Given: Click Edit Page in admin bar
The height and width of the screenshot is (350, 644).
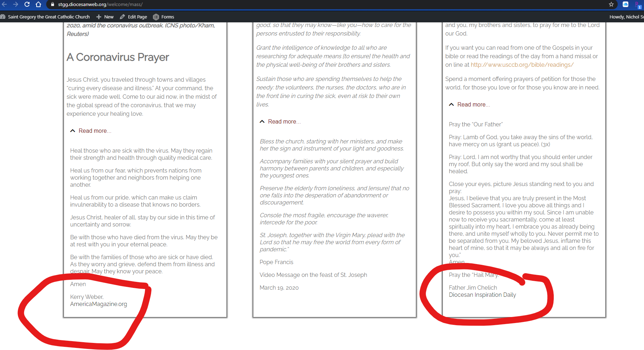Looking at the screenshot, I should point(134,17).
